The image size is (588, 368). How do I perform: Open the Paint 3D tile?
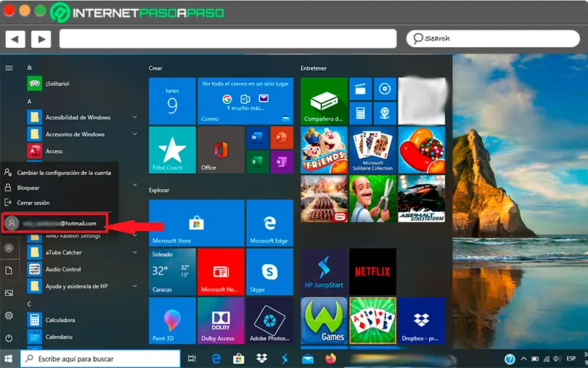point(172,321)
